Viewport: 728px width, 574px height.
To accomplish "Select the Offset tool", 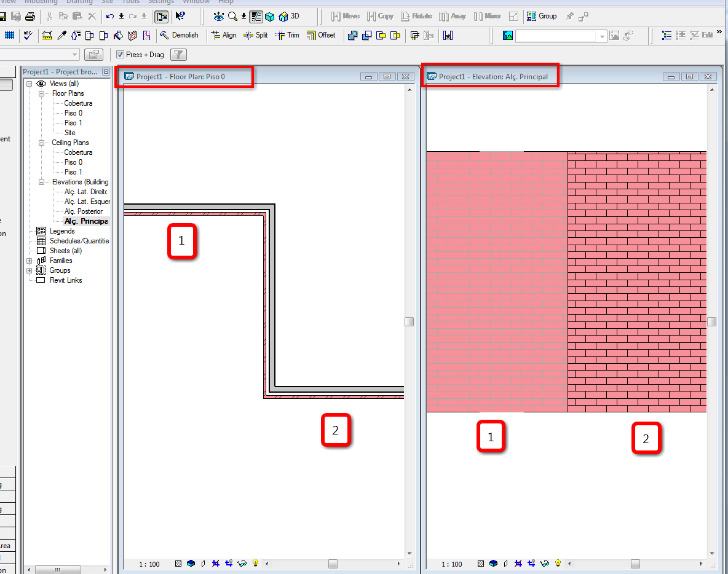I will [x=321, y=35].
